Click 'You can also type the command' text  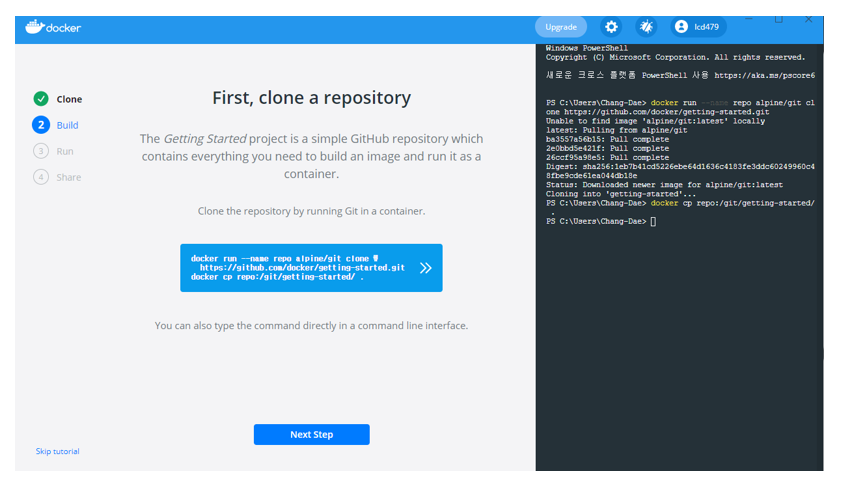pos(311,326)
